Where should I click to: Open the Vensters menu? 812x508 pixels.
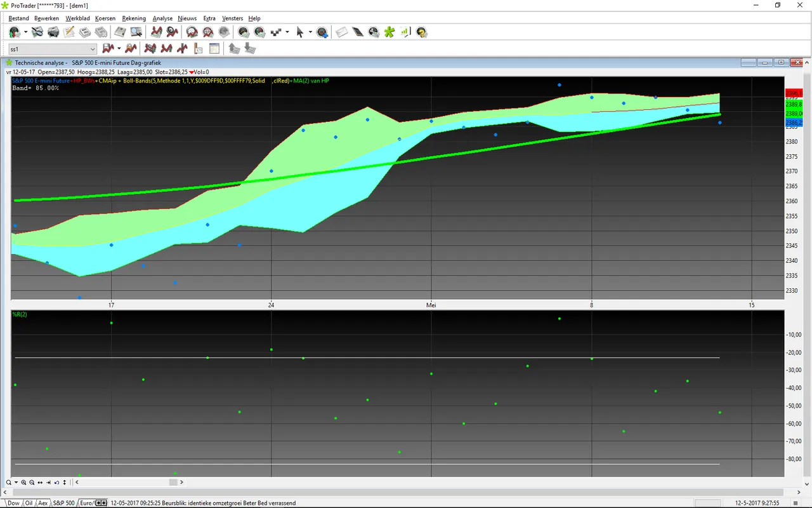[232, 18]
